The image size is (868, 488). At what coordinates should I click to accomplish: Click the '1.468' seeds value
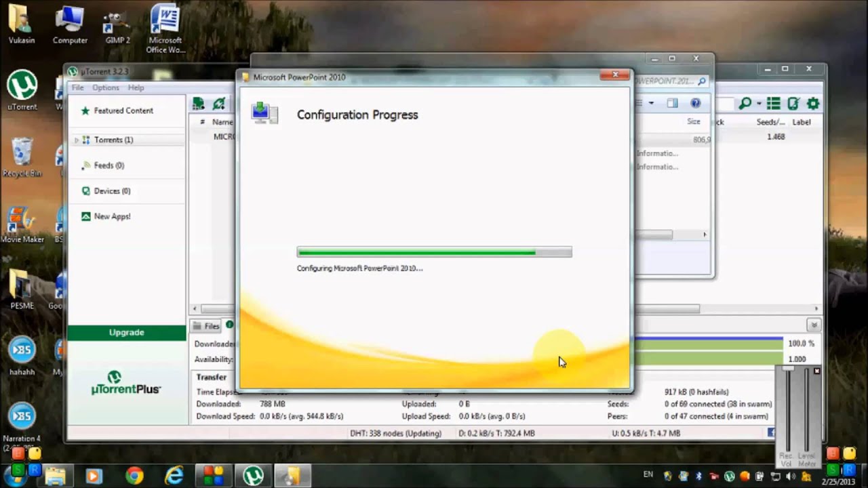pyautogui.click(x=776, y=137)
